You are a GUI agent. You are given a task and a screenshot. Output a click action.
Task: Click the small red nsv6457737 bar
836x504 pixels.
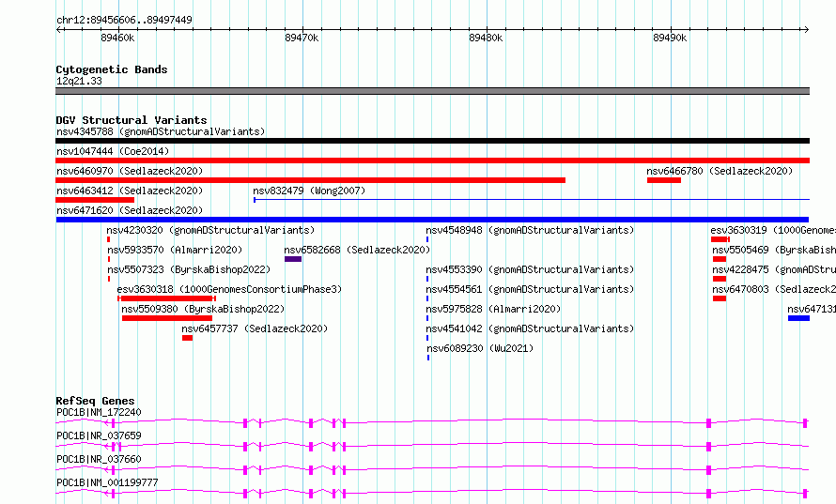coord(187,338)
